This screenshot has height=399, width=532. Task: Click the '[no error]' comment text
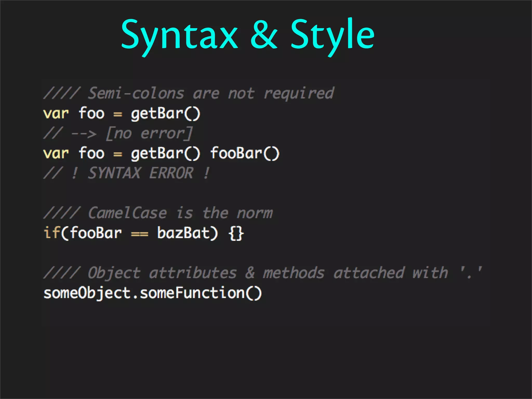[x=149, y=134]
